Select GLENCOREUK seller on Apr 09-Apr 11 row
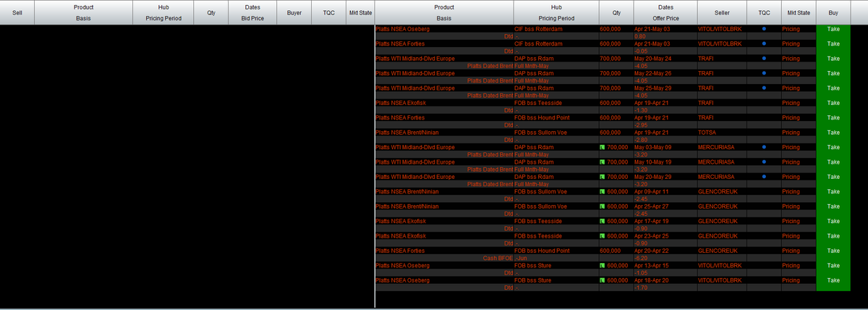The height and width of the screenshot is (310, 868). point(718,191)
